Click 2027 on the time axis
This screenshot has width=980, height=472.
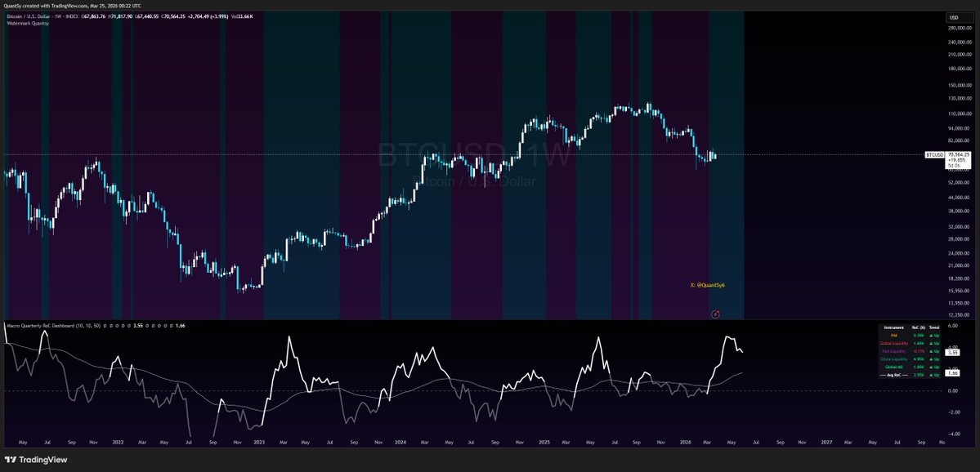click(x=827, y=442)
